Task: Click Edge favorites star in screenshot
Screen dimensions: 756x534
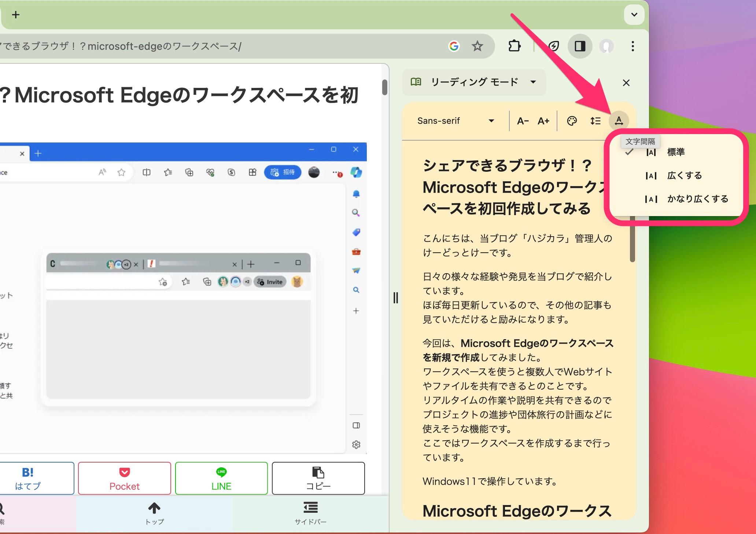Action: coord(121,172)
